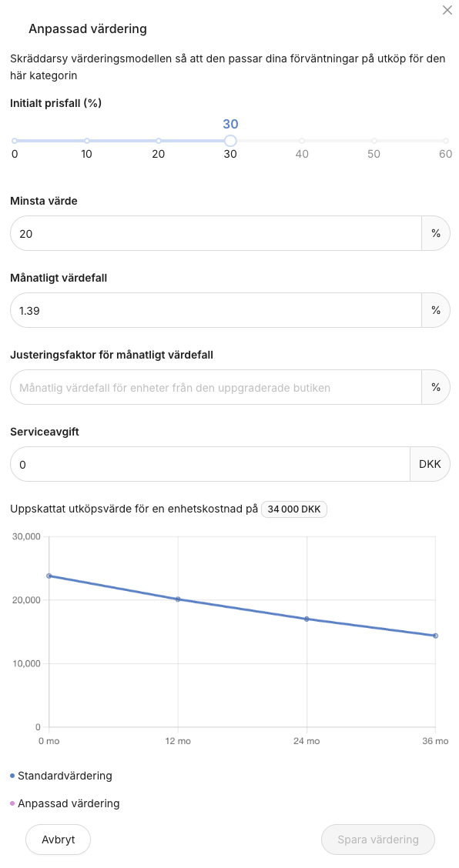The image size is (459, 868).
Task: Select the chart data point at 36 mo
Action: [436, 636]
